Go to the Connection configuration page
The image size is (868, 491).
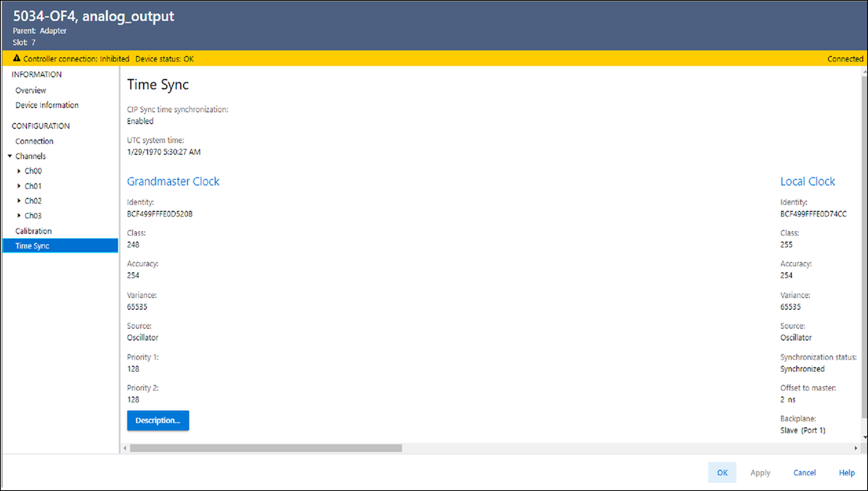(x=34, y=141)
